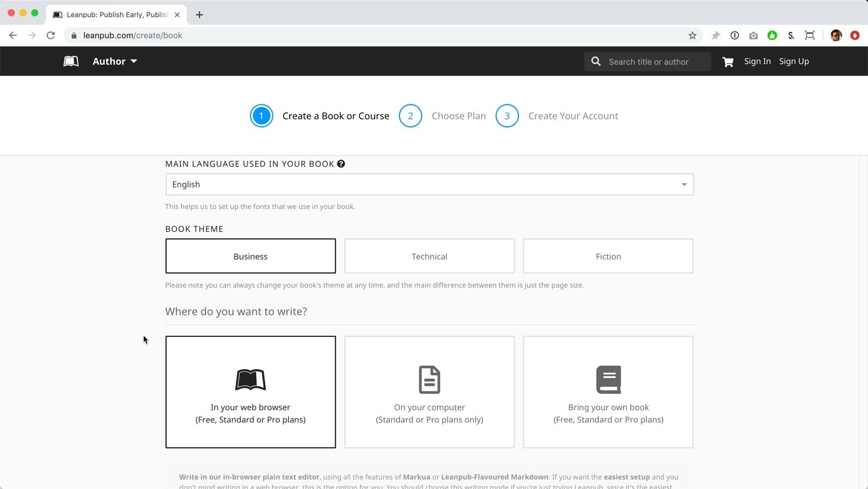Click the Sign Up link
Viewport: 868px width, 489px height.
point(794,61)
